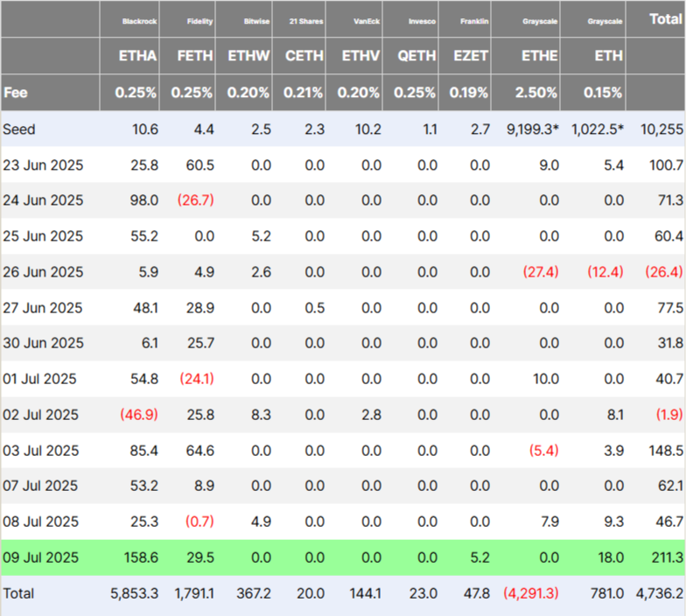Select the FETH ticker header cell
Screen dimensions: 686x616
point(187,56)
